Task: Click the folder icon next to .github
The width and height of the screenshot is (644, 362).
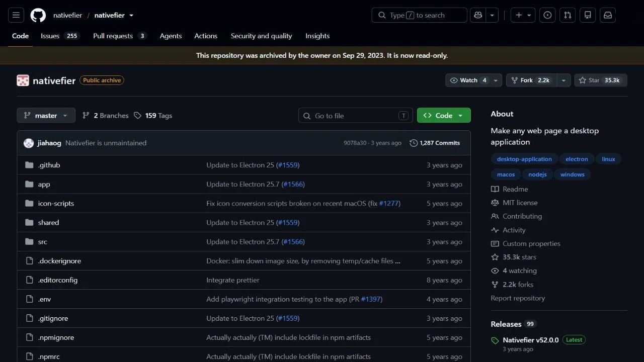Action: click(x=29, y=165)
